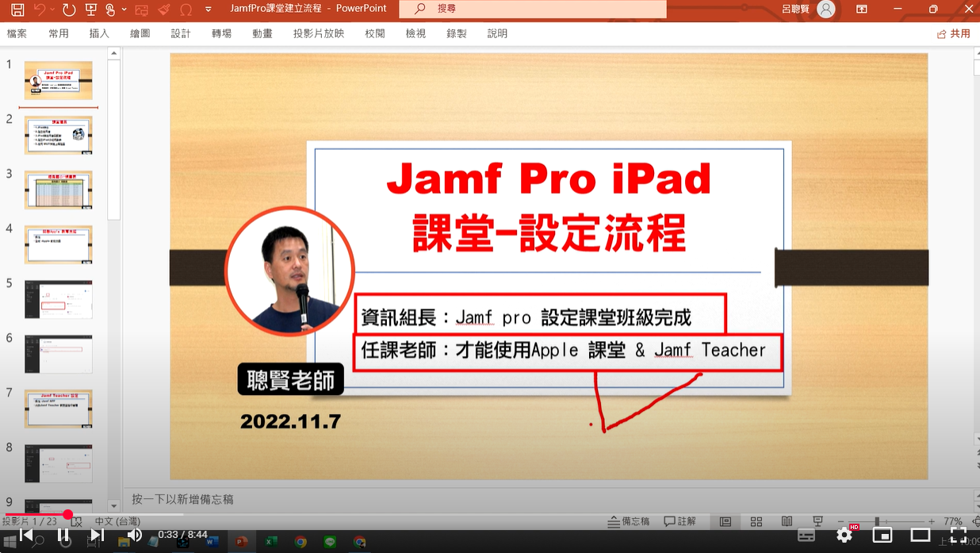Switch video to theater mode
Viewport: 980px width, 553px height.
point(920,535)
